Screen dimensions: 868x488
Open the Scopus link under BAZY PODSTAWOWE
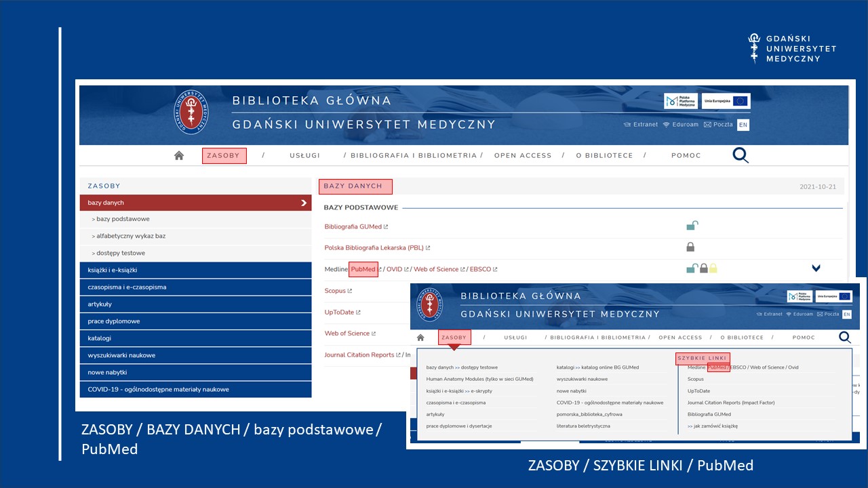335,291
